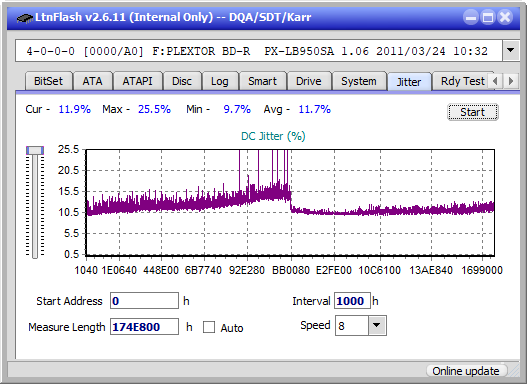Select the Interval value field
The image size is (527, 384).
pyautogui.click(x=352, y=301)
